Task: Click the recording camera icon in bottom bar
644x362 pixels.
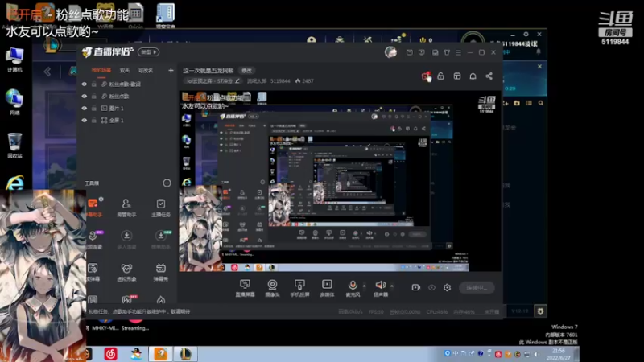Action: [415, 287]
